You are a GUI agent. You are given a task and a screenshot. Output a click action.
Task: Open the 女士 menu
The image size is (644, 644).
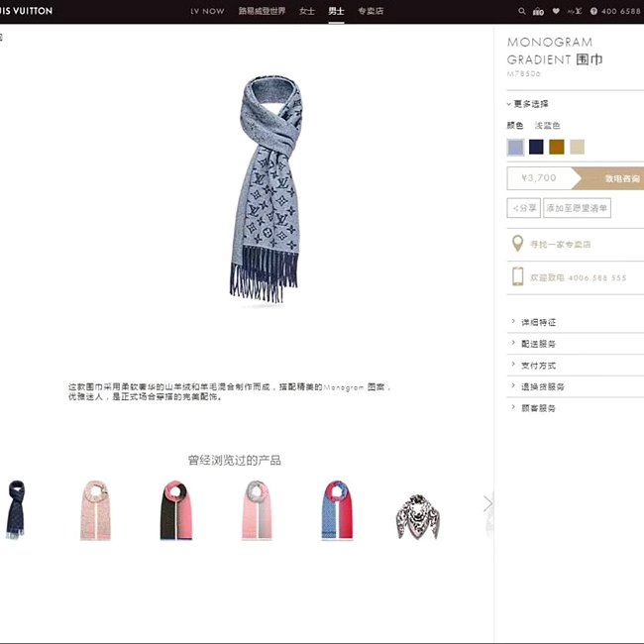click(306, 11)
